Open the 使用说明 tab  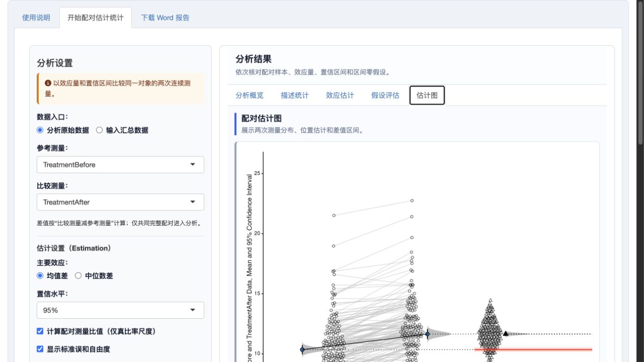click(x=36, y=18)
